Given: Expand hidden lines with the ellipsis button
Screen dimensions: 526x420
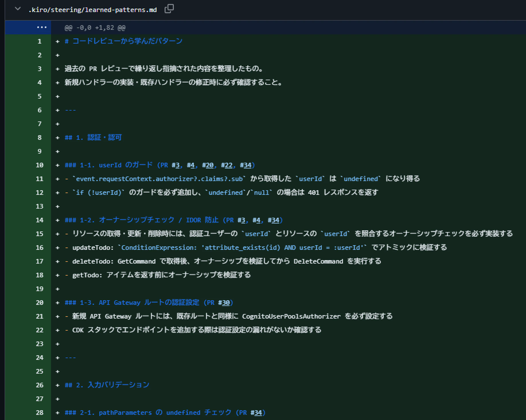Looking at the screenshot, I should pos(42,28).
